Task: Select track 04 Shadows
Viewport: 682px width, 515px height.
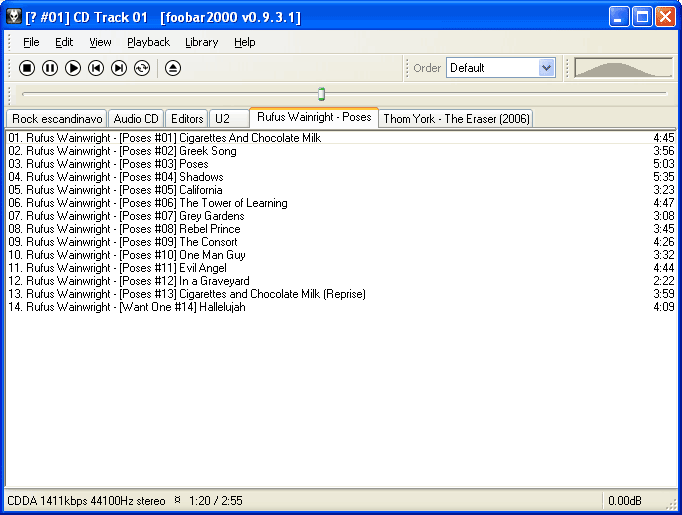Action: pos(341,177)
